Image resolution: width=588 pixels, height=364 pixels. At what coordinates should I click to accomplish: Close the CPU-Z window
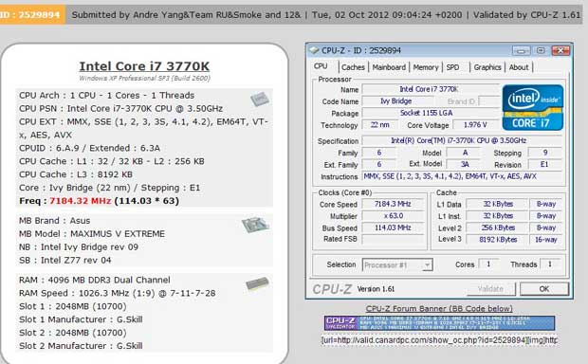click(x=560, y=50)
